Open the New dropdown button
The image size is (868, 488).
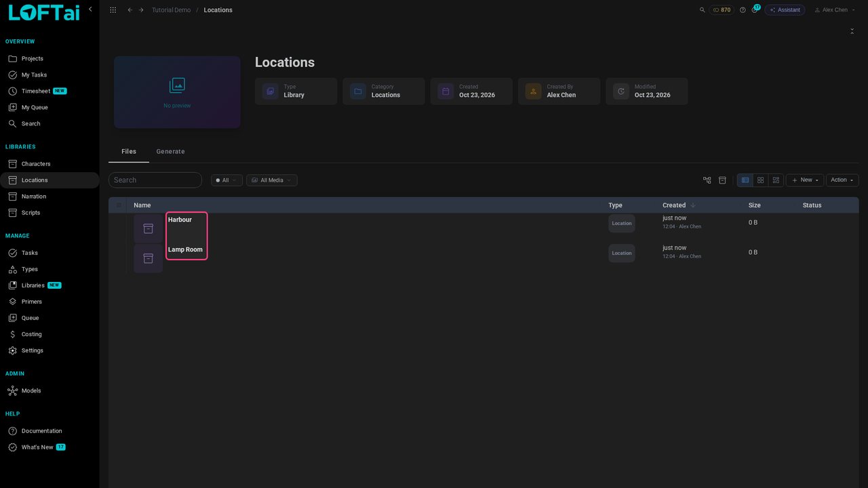[805, 180]
